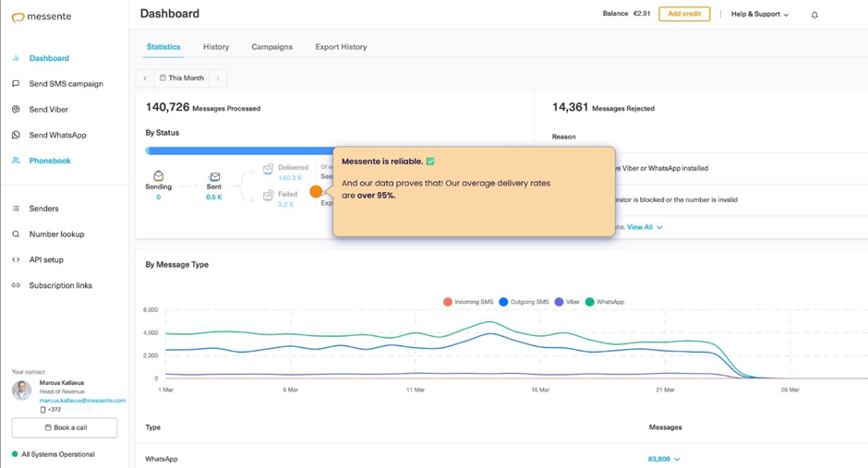The height and width of the screenshot is (468, 868).
Task: Click the Sent status envelope icon
Action: coord(215,176)
